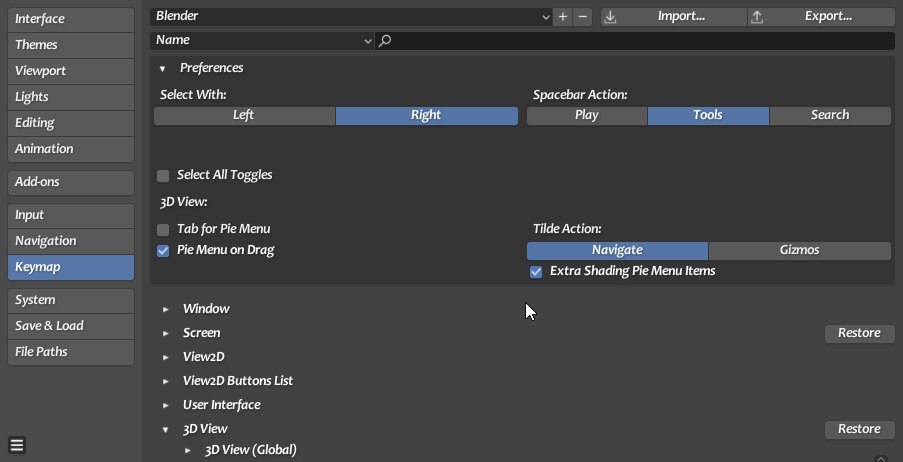Open the Blender keymap preset dropdown
This screenshot has width=903, height=462.
[x=351, y=17]
